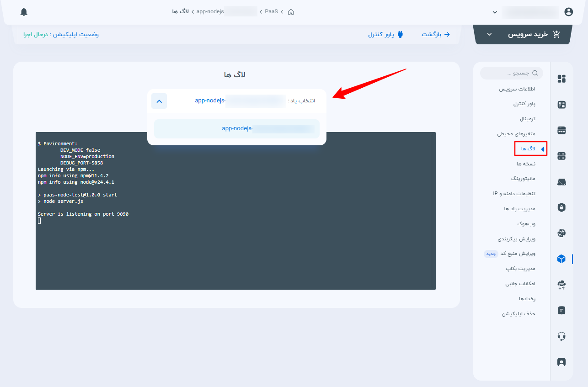Open the user profile sidebar icon at bottom
The width and height of the screenshot is (588, 387).
561,362
